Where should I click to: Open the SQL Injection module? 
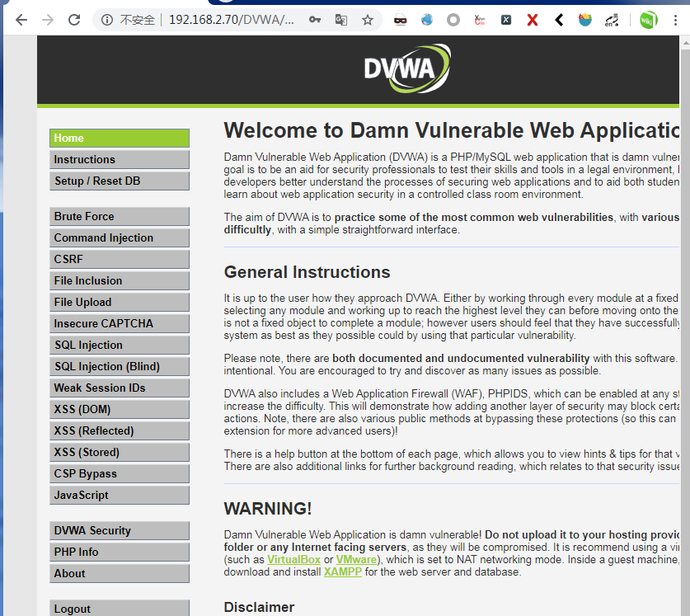(120, 346)
